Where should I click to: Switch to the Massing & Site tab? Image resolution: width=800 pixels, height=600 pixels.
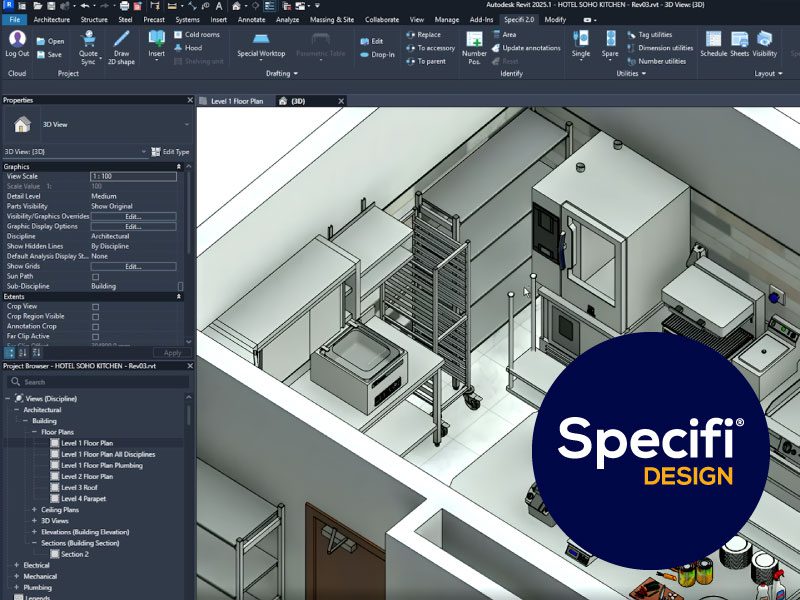pyautogui.click(x=332, y=19)
